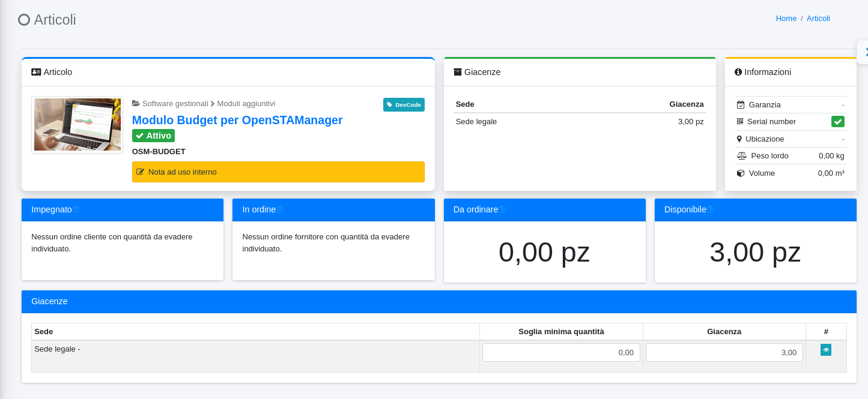Click the DevCode tag badge

(404, 105)
